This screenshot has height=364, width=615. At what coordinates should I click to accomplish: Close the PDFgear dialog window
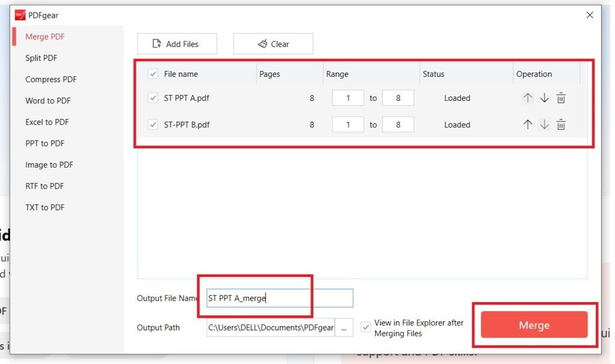pos(589,15)
